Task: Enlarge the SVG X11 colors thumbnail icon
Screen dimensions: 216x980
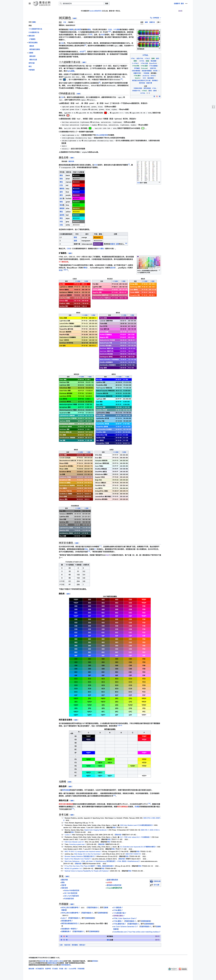Action: [159, 183]
